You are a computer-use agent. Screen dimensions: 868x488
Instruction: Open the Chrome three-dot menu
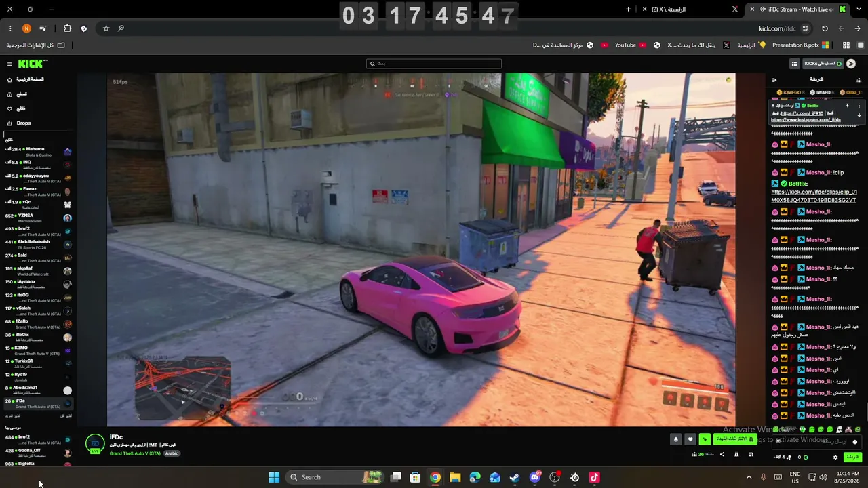[x=10, y=28]
